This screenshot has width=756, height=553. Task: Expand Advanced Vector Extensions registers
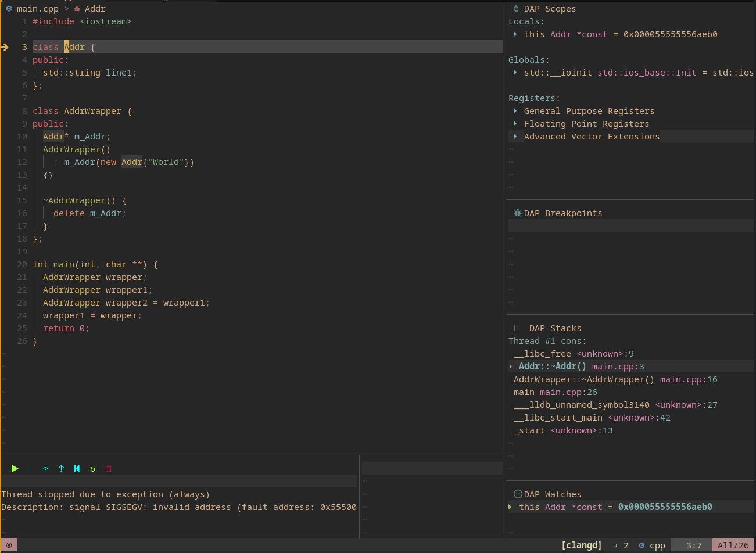tap(515, 137)
